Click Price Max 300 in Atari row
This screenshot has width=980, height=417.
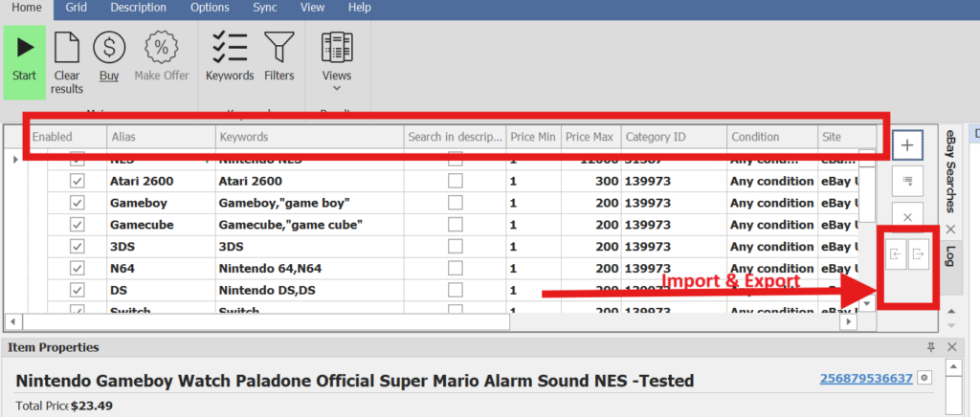coord(590,182)
